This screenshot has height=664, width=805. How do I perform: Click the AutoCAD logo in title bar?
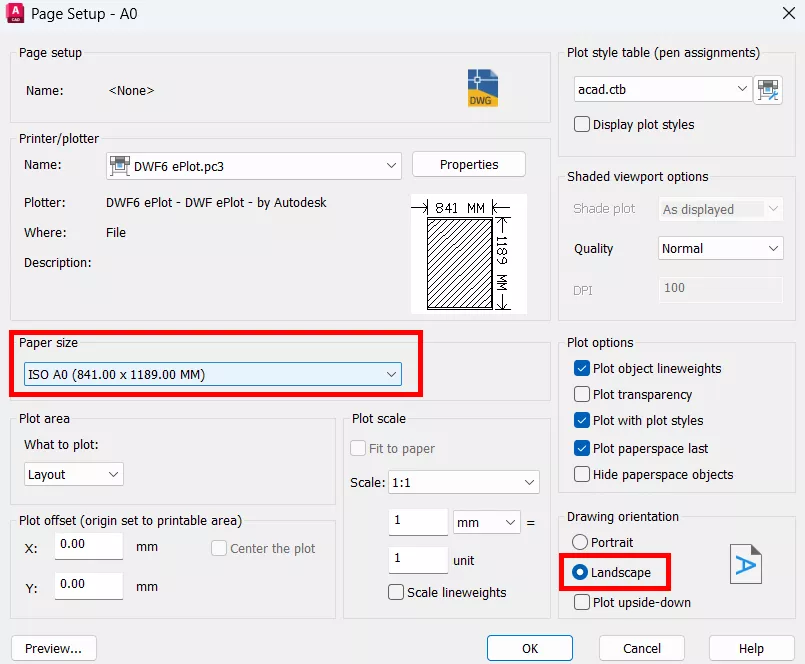16,13
